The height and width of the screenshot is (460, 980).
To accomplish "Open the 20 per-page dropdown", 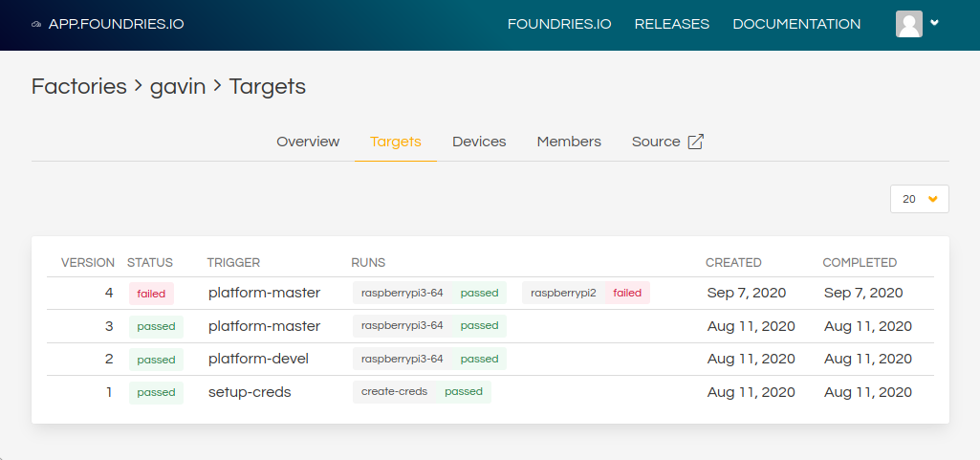I will coord(920,199).
